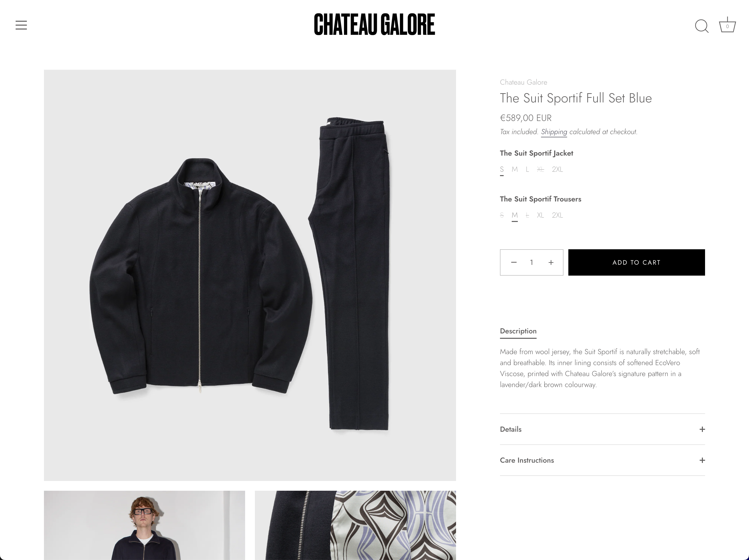This screenshot has width=749, height=560.
Task: Add the suit to cart
Action: (x=637, y=262)
